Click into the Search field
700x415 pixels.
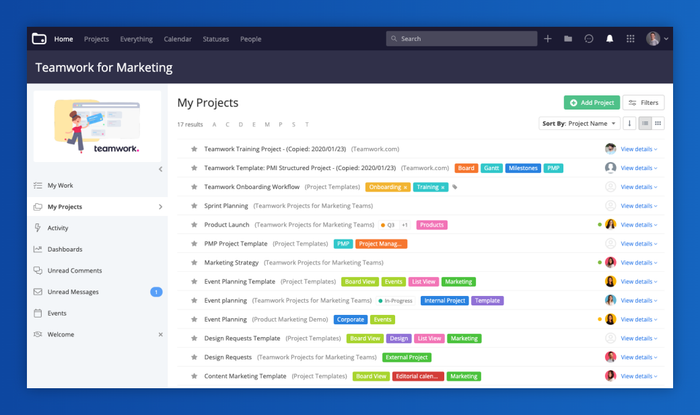(x=462, y=39)
